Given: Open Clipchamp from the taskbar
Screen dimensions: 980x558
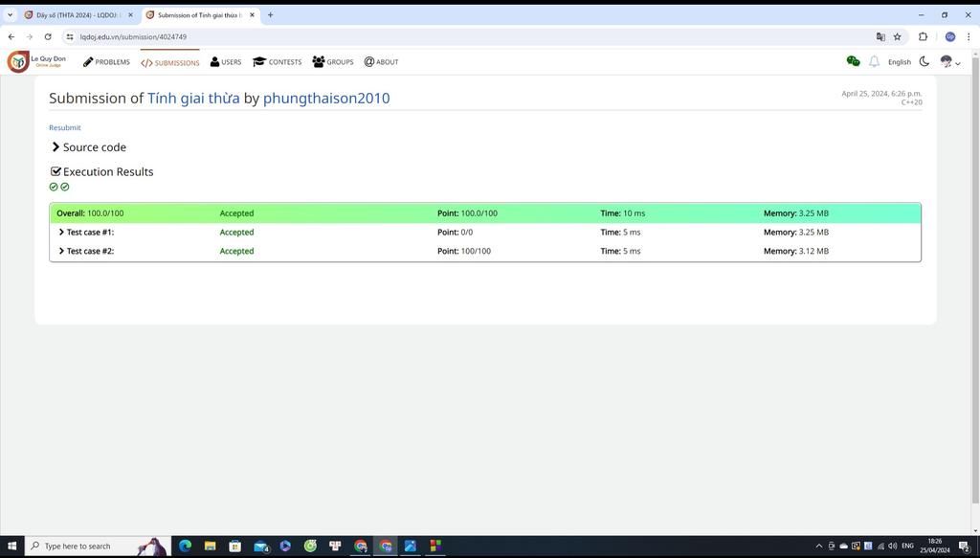Looking at the screenshot, I should [x=285, y=547].
